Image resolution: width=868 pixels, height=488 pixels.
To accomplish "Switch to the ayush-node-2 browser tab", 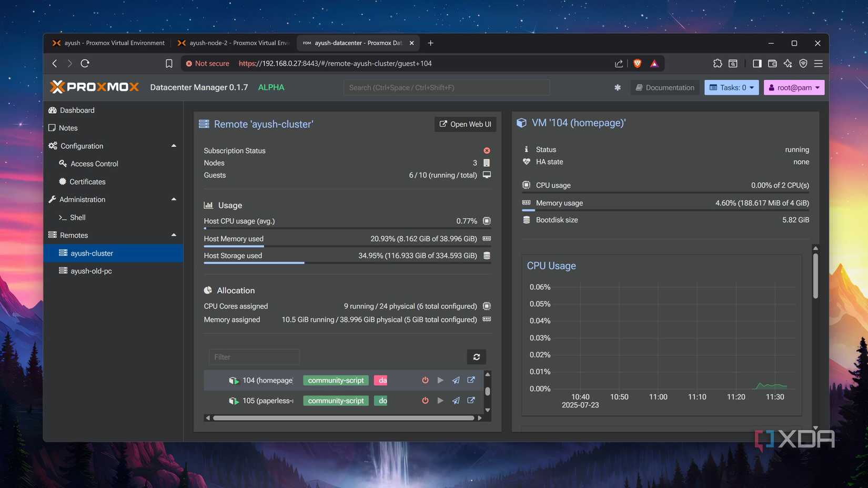I will click(234, 43).
